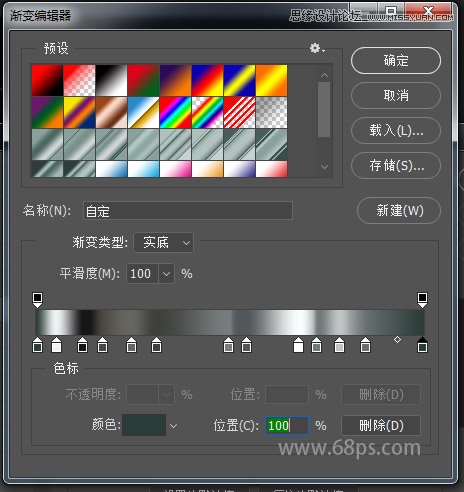This screenshot has width=464, height=492.
Task: Click the 名称 name field containing 自定
Action: click(x=188, y=211)
